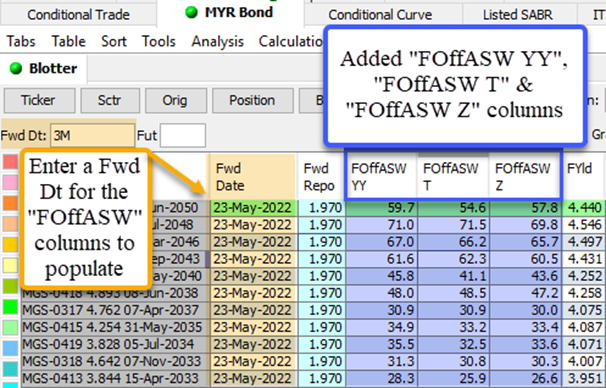Image resolution: width=606 pixels, height=388 pixels.
Task: Click the Fut input field
Action: [x=182, y=136]
